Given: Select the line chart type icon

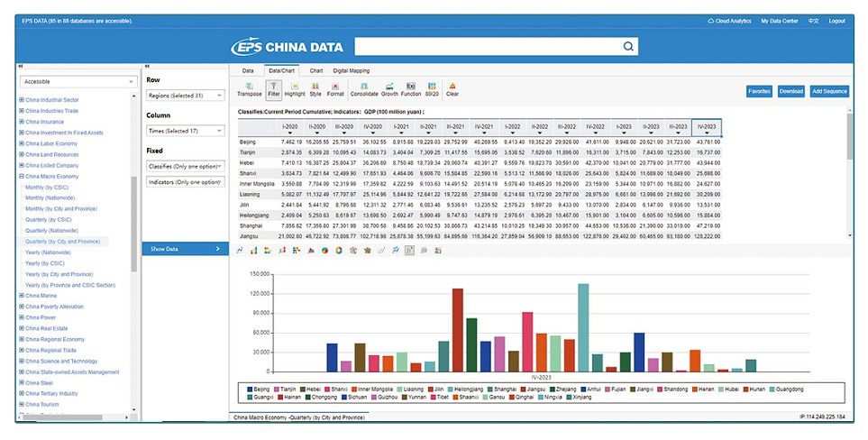Looking at the screenshot, I should pos(240,250).
